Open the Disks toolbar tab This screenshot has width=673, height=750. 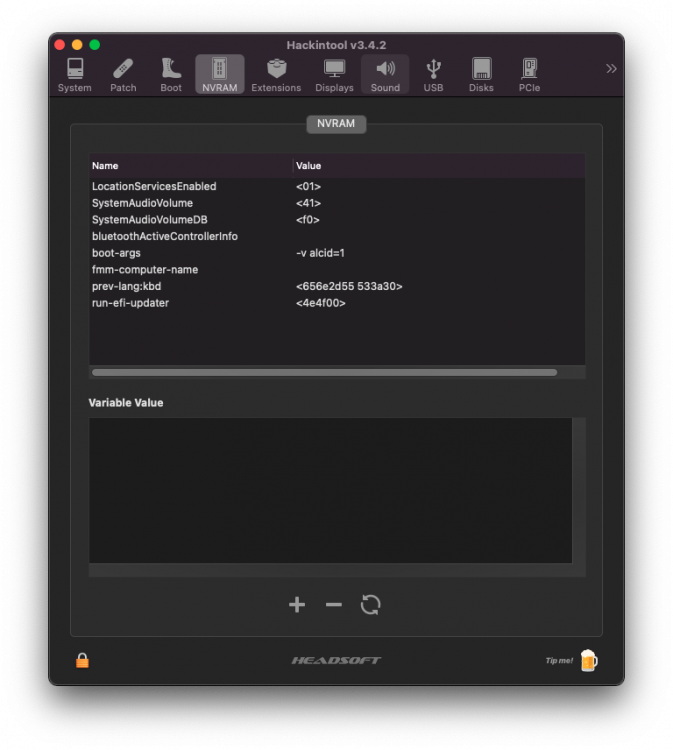point(481,75)
